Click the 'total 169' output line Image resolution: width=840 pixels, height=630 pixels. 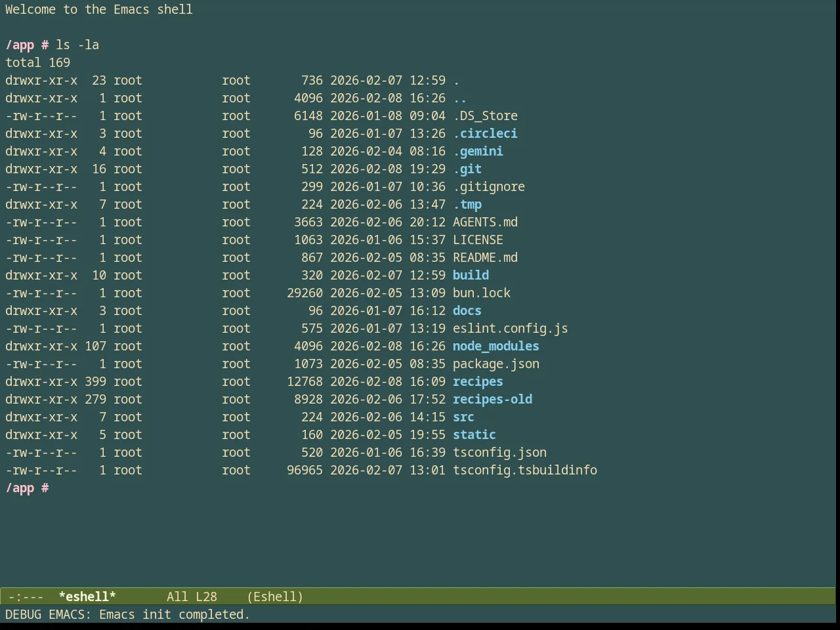(x=37, y=62)
